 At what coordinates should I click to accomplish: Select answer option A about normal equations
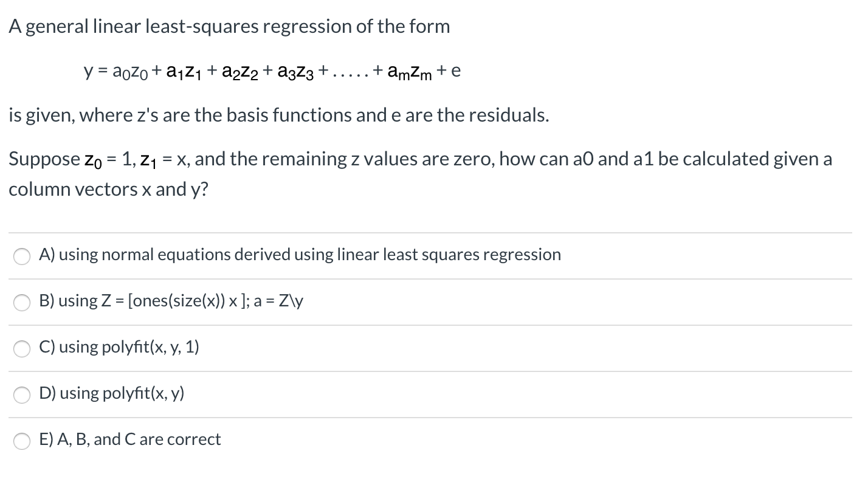[300, 255]
